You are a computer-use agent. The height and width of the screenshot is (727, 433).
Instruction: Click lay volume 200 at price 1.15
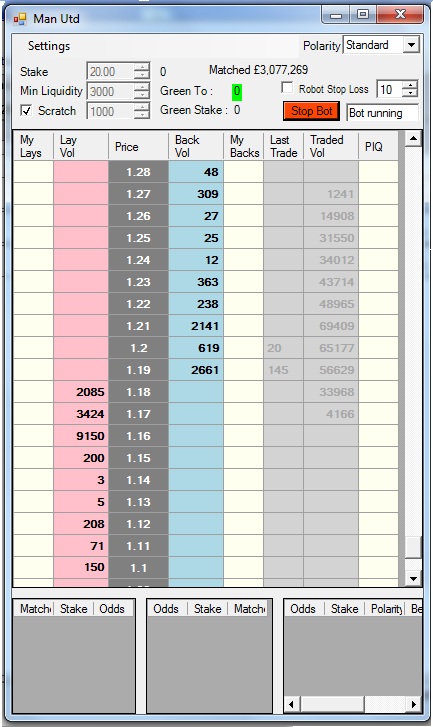point(81,458)
